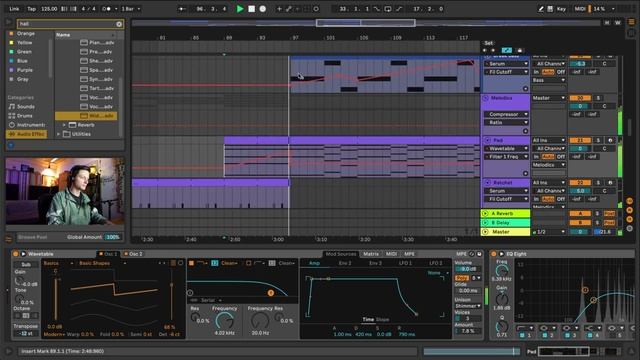
Task: Open the Matrix tab in Wavetable
Action: click(371, 254)
